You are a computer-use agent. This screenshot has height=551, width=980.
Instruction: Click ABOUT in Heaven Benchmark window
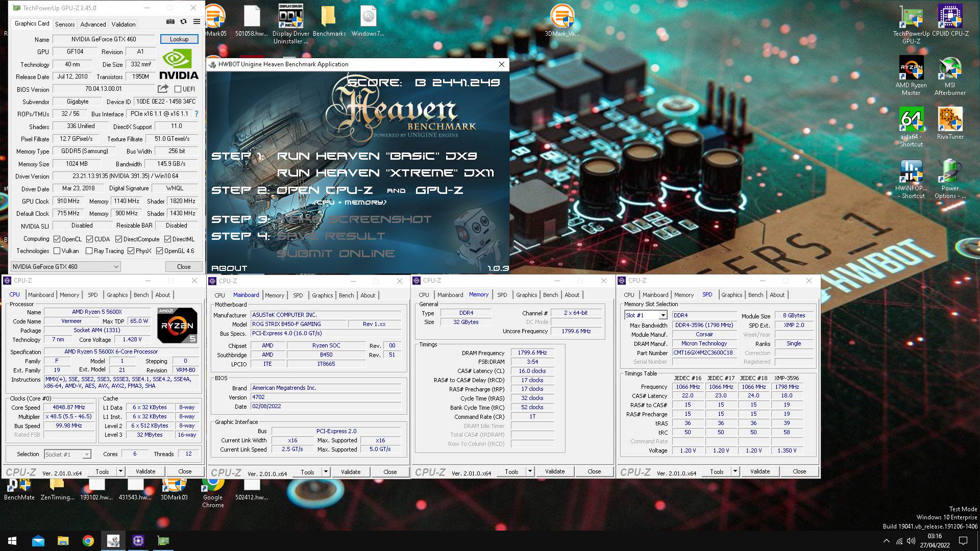[x=229, y=268]
